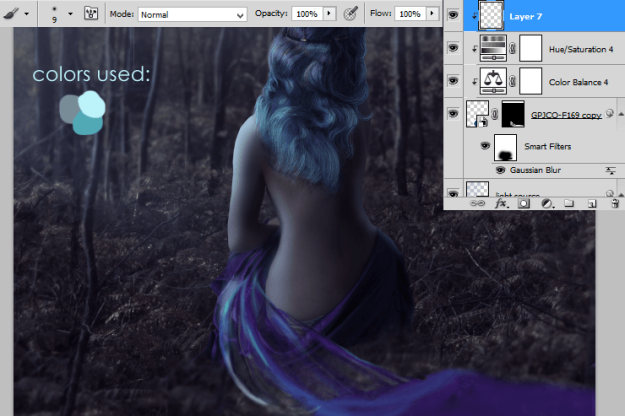Create a new layer

pyautogui.click(x=592, y=204)
